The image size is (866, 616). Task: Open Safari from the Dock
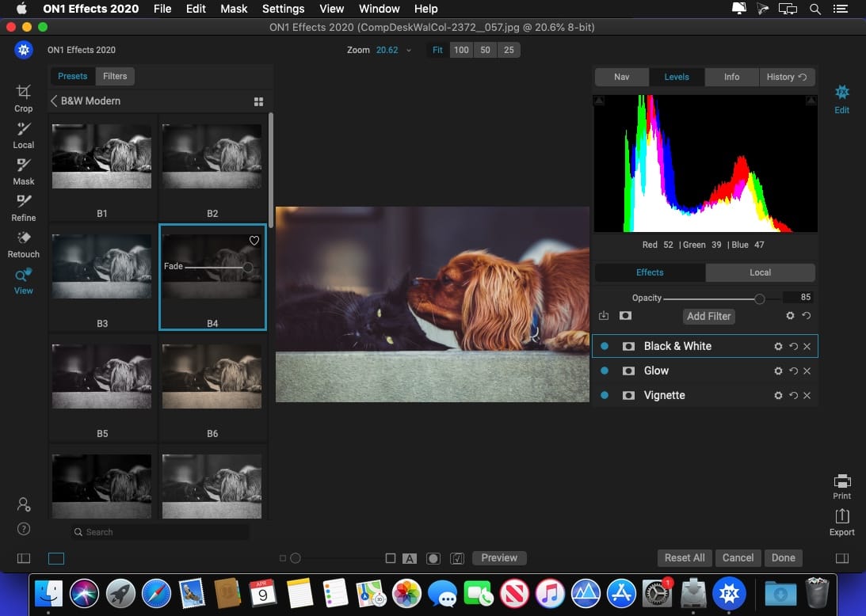pos(156,594)
